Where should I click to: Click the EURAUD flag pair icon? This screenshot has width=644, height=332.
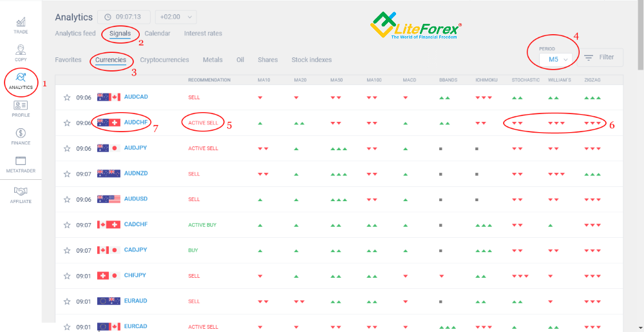point(109,301)
